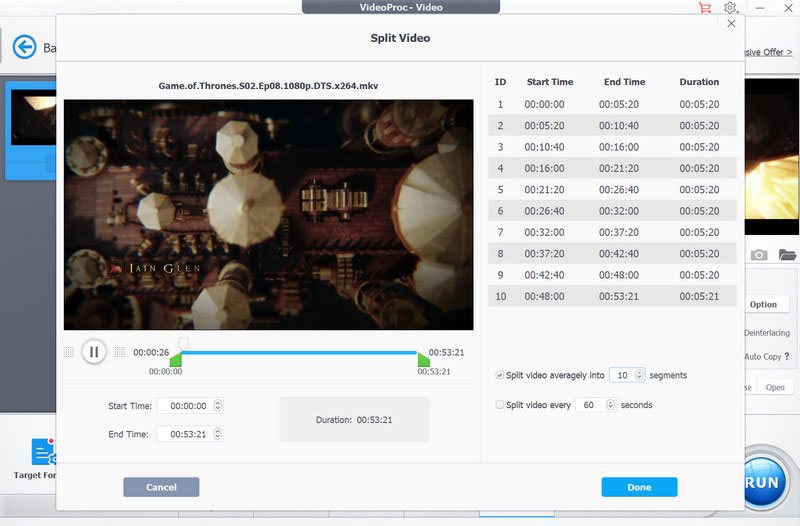Click the segments count field

click(622, 375)
